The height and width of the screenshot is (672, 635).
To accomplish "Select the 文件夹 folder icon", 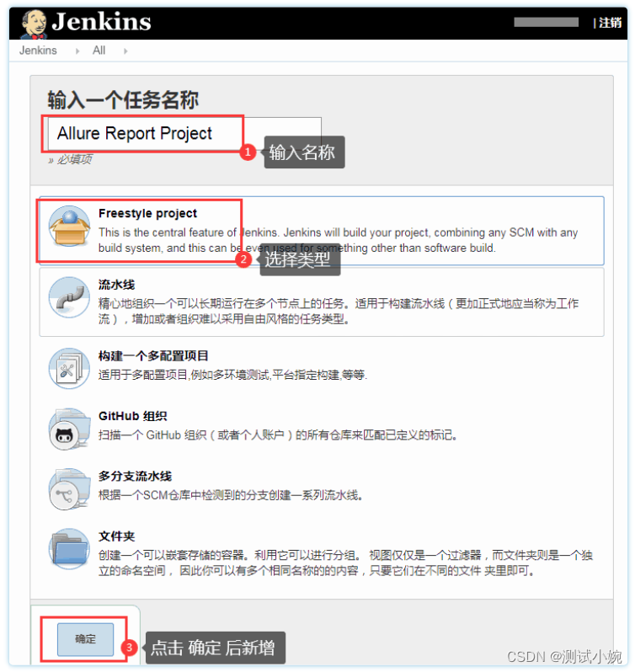I will point(69,548).
